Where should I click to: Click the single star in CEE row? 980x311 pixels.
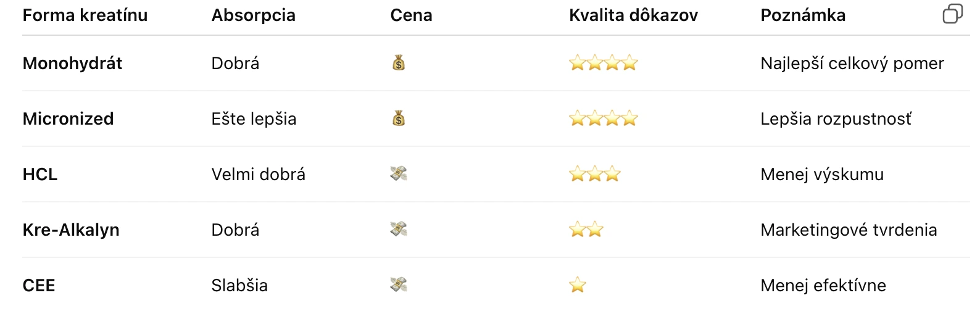click(x=578, y=285)
